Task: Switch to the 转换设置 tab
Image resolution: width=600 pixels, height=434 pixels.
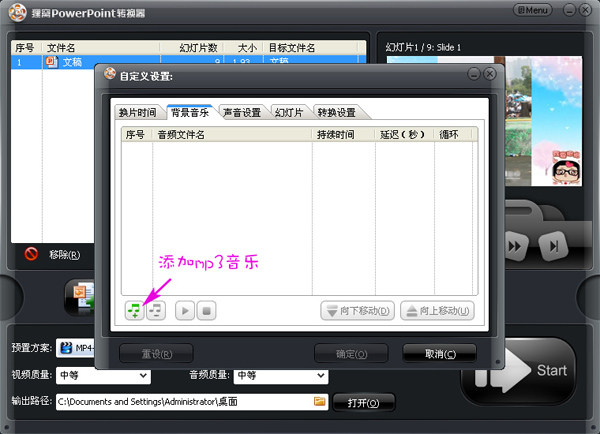Action: (x=337, y=113)
